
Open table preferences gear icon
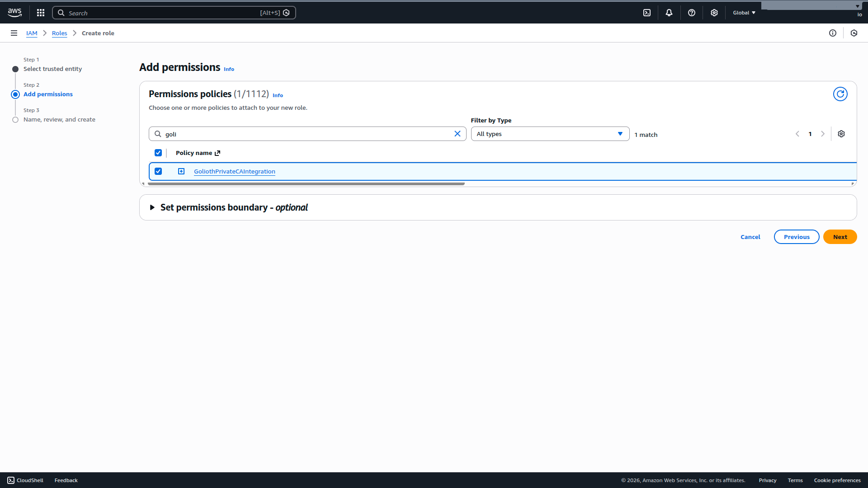click(x=841, y=134)
